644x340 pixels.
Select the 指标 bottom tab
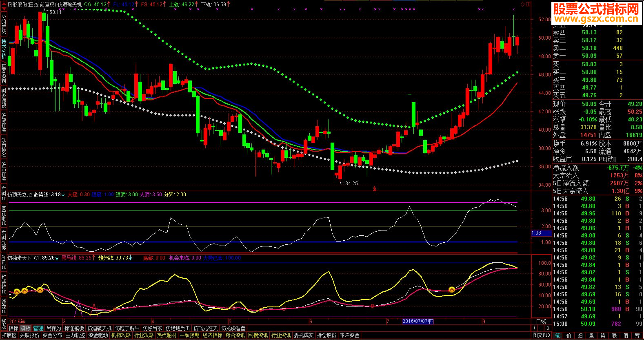[x=13, y=328]
